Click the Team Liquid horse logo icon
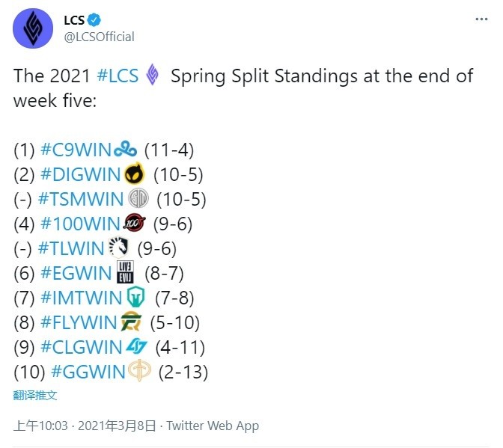The image size is (503, 448). [118, 248]
